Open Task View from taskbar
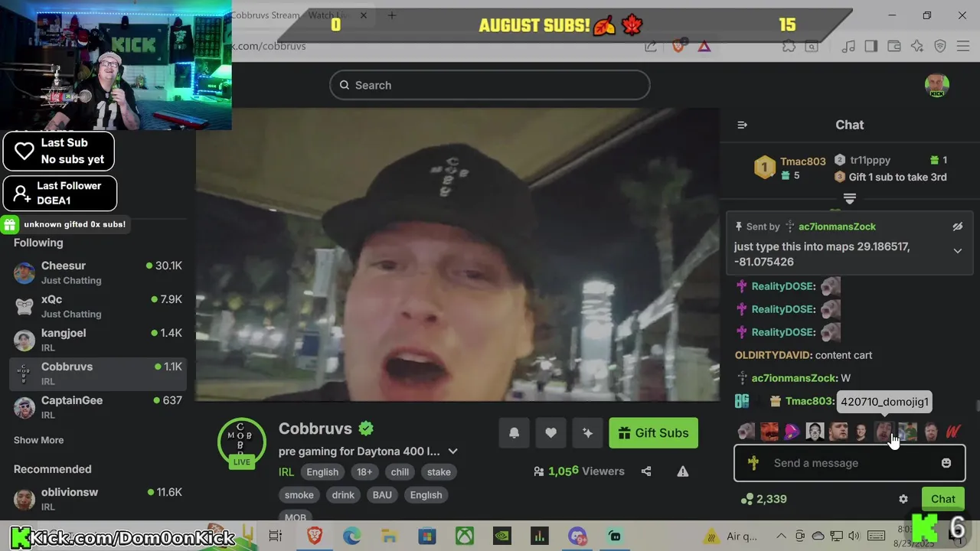 (276, 536)
